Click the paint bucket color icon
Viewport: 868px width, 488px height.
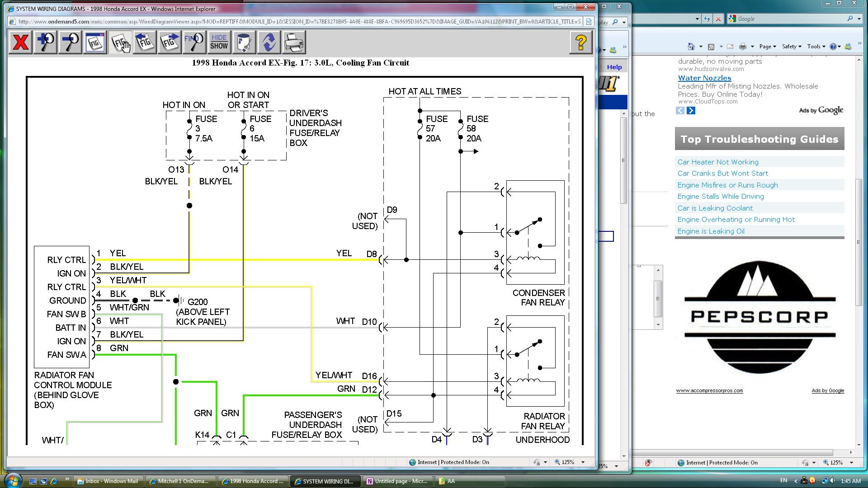pyautogui.click(x=244, y=42)
